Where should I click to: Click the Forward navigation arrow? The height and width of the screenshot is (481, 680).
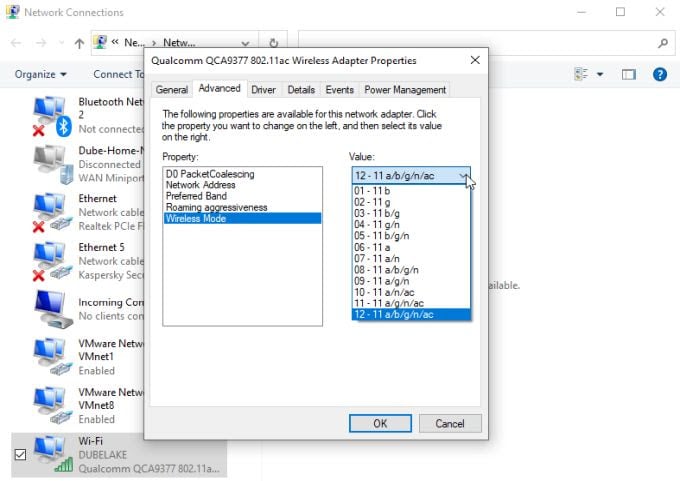point(41,43)
